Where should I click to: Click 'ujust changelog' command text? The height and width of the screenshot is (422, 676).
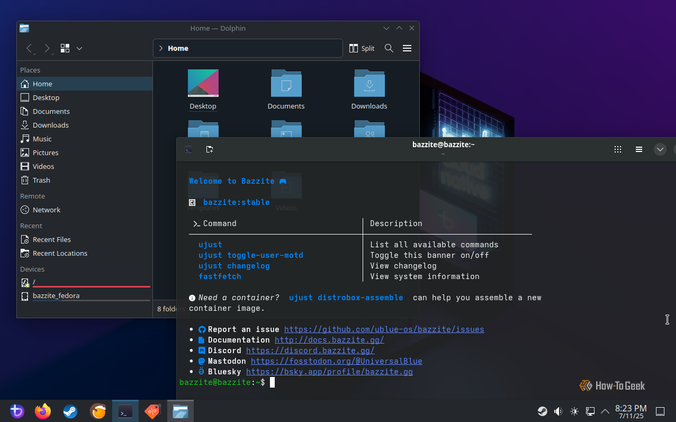pos(234,266)
